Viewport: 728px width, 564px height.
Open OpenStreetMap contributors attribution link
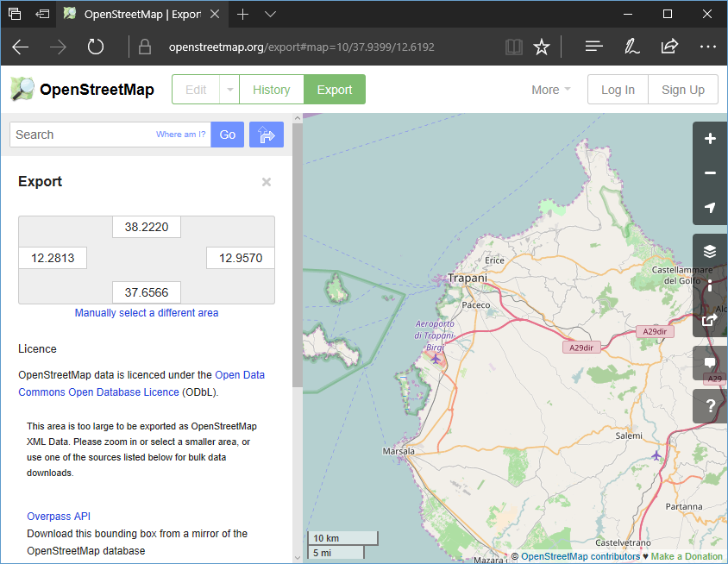(581, 556)
